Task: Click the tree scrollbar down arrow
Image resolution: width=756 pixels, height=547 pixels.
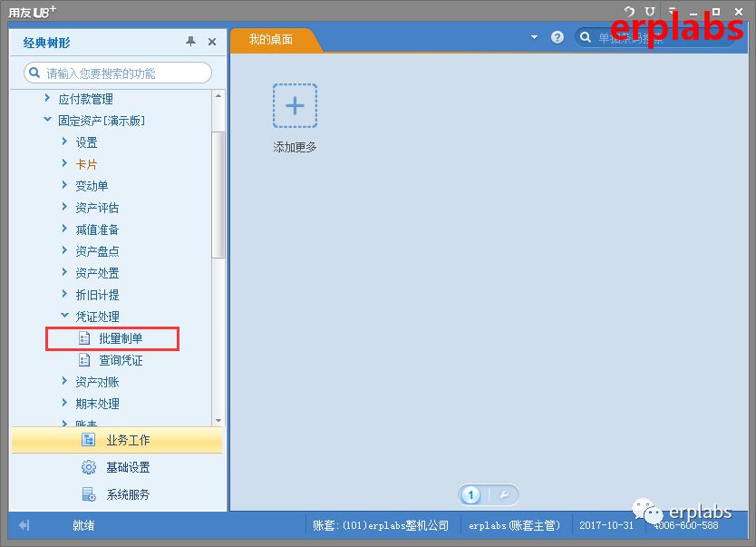Action: (x=218, y=421)
